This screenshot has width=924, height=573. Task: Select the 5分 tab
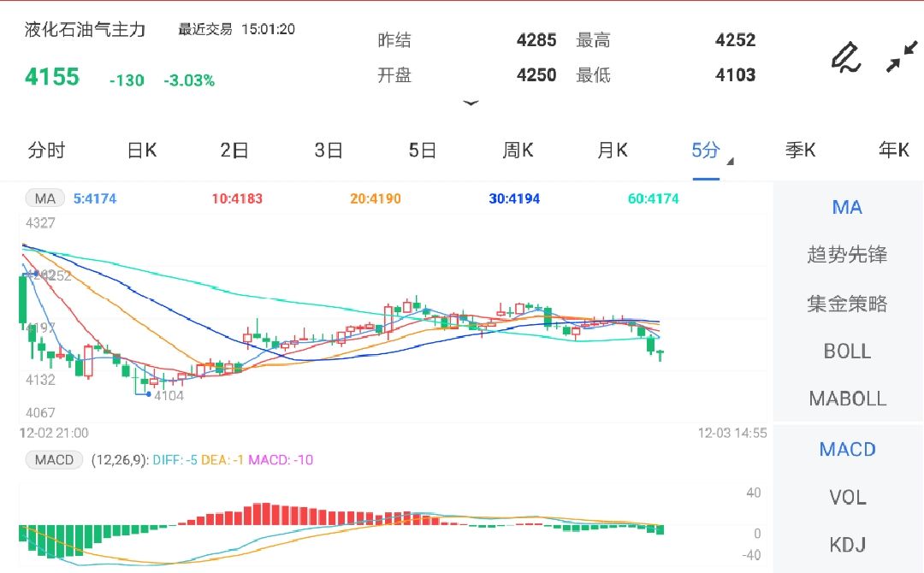point(705,151)
